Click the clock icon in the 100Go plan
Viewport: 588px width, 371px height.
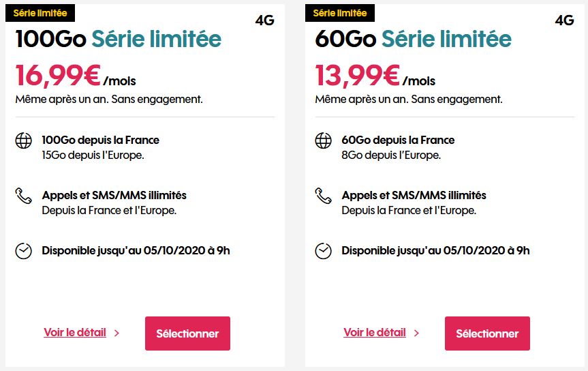[23, 251]
